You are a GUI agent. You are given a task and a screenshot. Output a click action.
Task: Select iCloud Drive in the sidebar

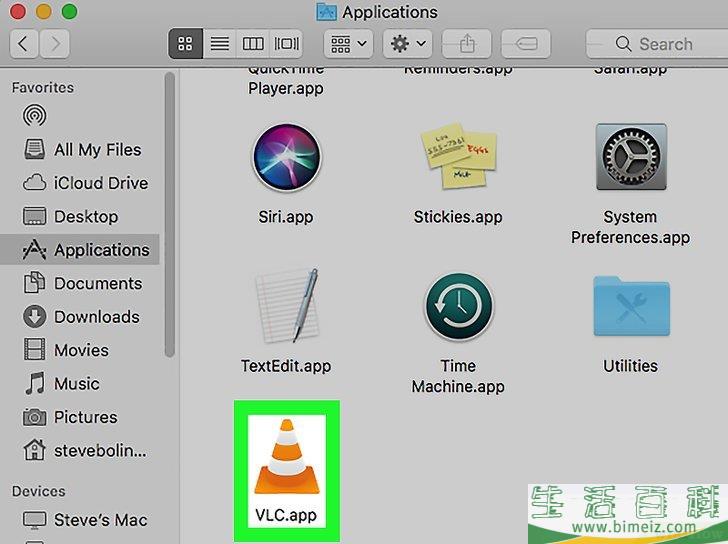click(100, 183)
